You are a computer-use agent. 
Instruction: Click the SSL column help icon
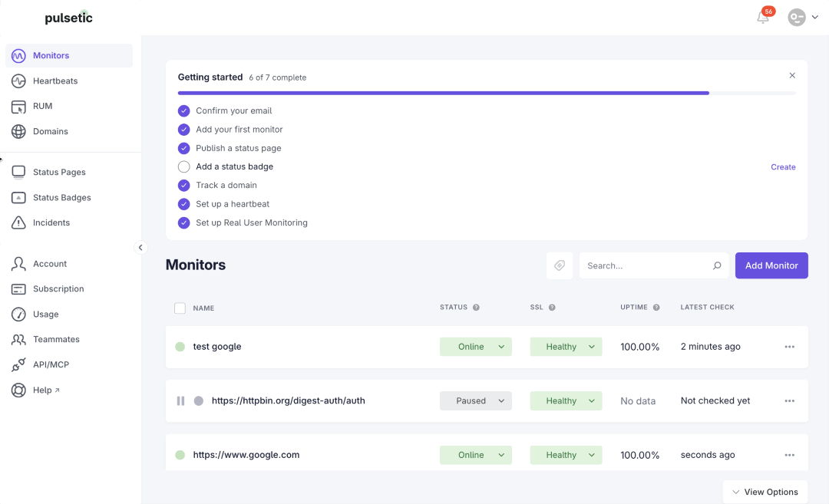click(x=552, y=308)
